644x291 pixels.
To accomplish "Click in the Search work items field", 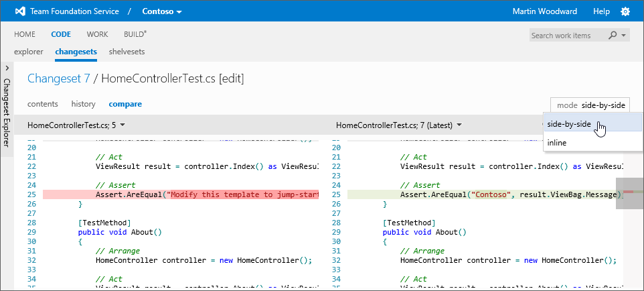I will 567,36.
